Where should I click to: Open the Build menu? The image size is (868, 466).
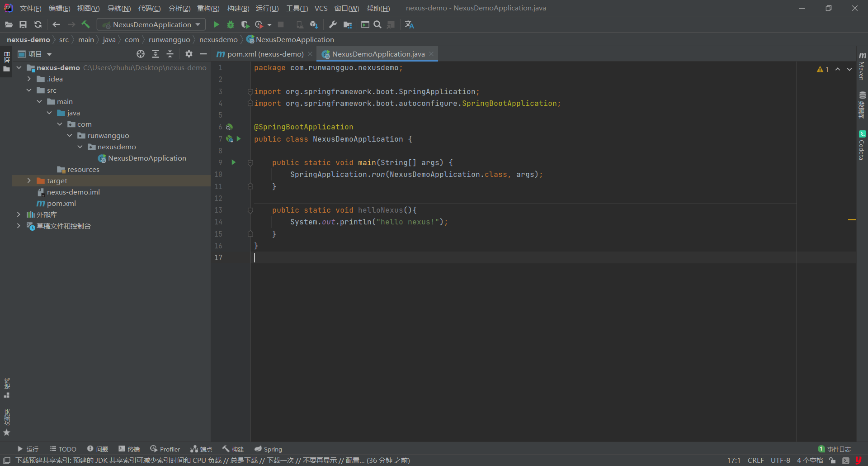pos(238,8)
